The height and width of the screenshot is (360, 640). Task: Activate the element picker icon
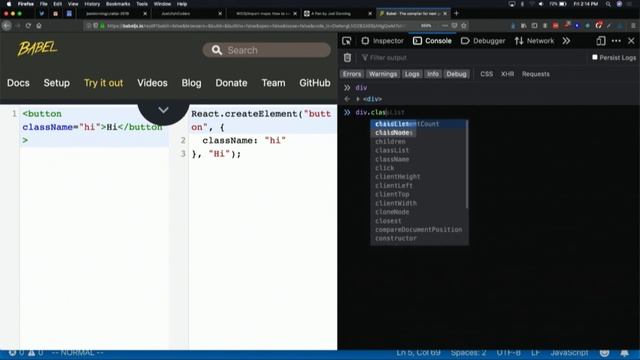click(347, 41)
